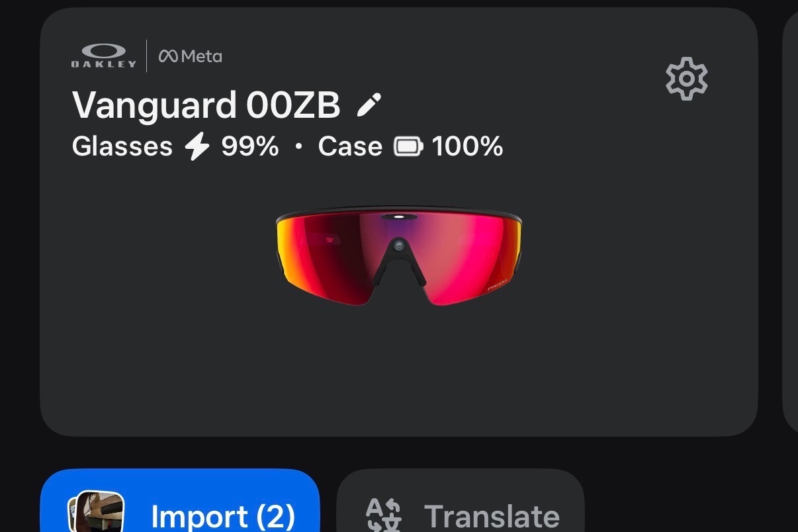Image resolution: width=798 pixels, height=532 pixels.
Task: Tap the translate language icon
Action: 384,515
